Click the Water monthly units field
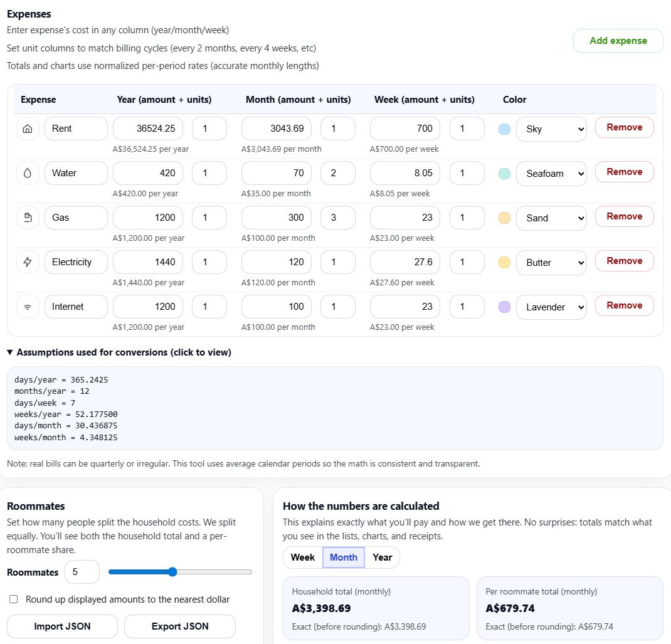 pyautogui.click(x=337, y=173)
